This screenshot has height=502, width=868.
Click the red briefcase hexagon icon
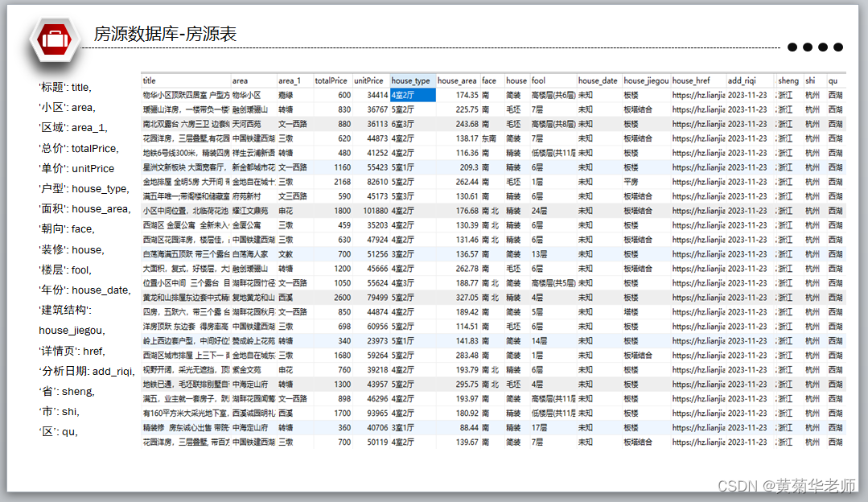tap(54, 39)
